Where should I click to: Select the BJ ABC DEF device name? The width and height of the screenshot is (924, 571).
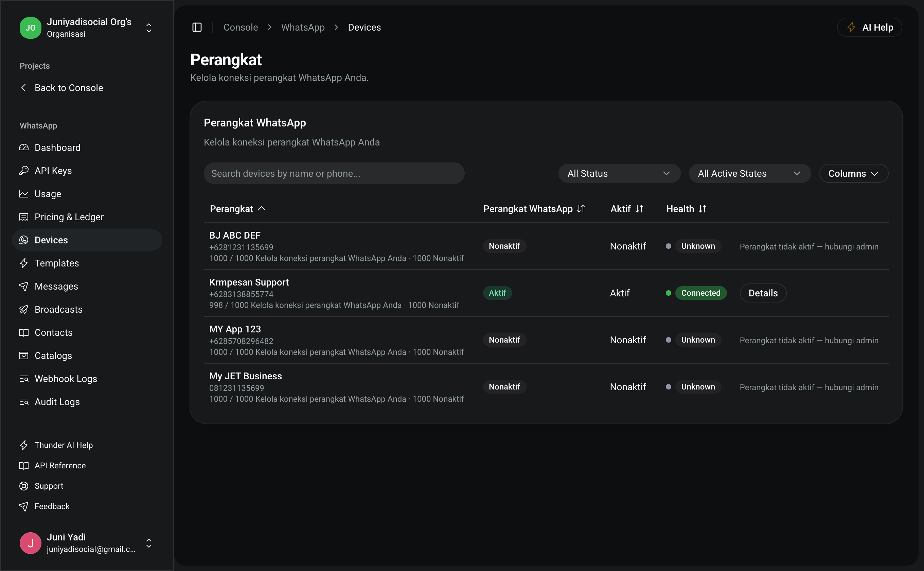(x=235, y=235)
